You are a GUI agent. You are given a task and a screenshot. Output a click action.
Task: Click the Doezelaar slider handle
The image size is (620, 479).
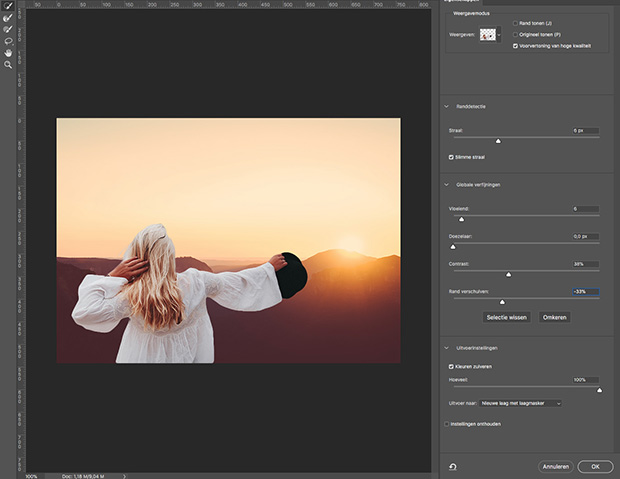[453, 247]
